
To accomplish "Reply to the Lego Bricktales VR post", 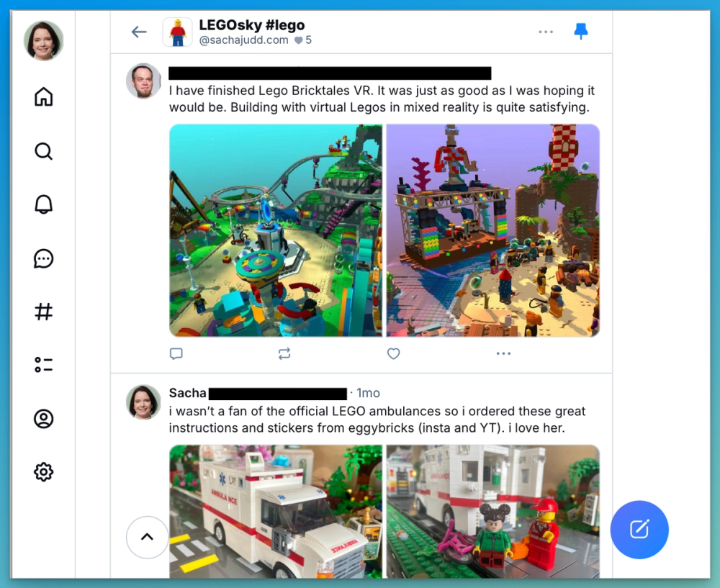I will (x=176, y=353).
